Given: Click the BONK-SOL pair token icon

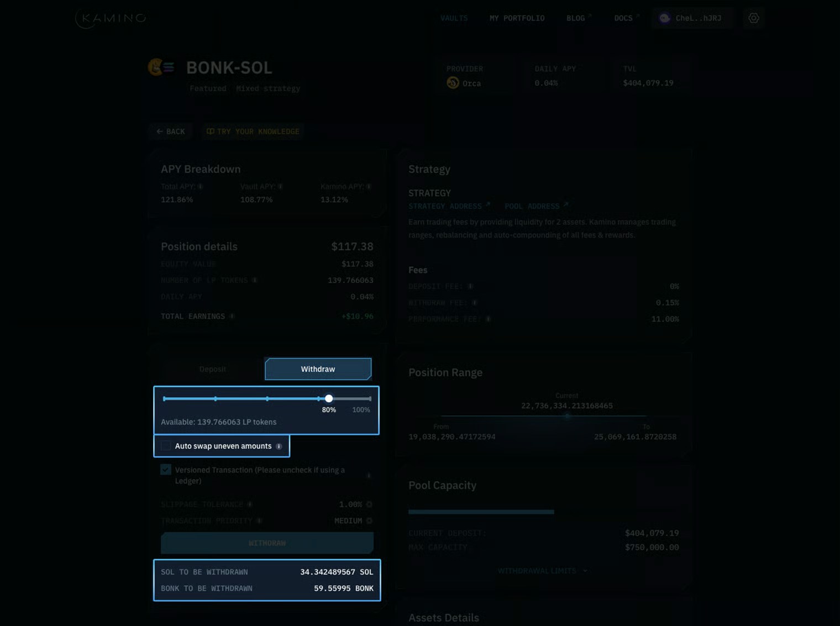Looking at the screenshot, I should [x=160, y=67].
